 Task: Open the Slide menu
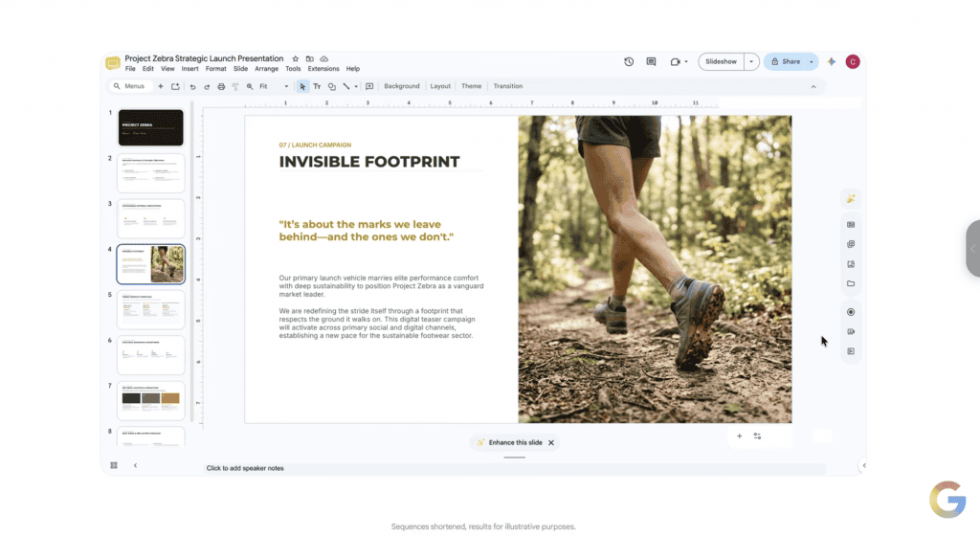[x=240, y=69]
